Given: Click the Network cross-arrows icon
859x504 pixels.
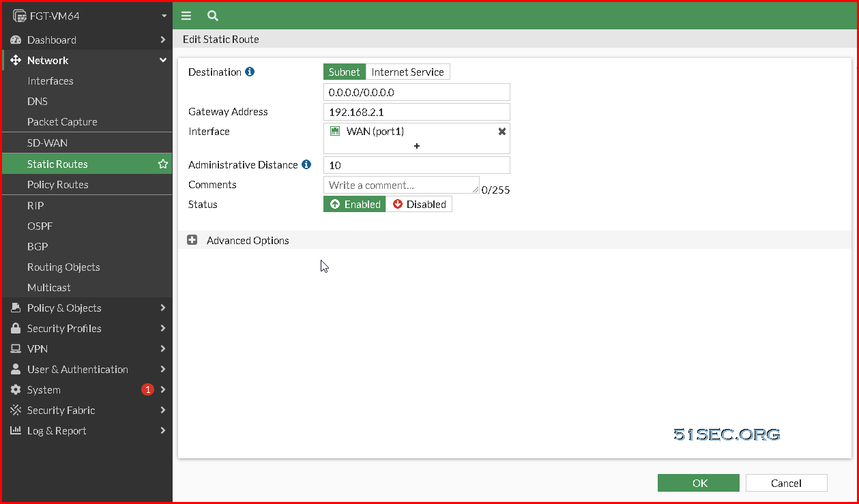Looking at the screenshot, I should pos(16,60).
